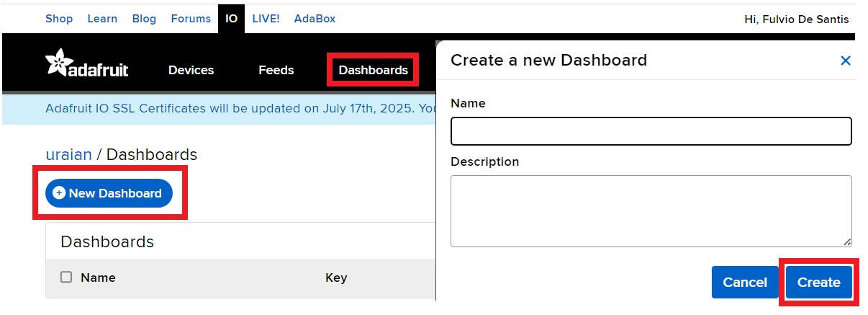The height and width of the screenshot is (315, 868).
Task: Open the Forums link
Action: coord(191,19)
